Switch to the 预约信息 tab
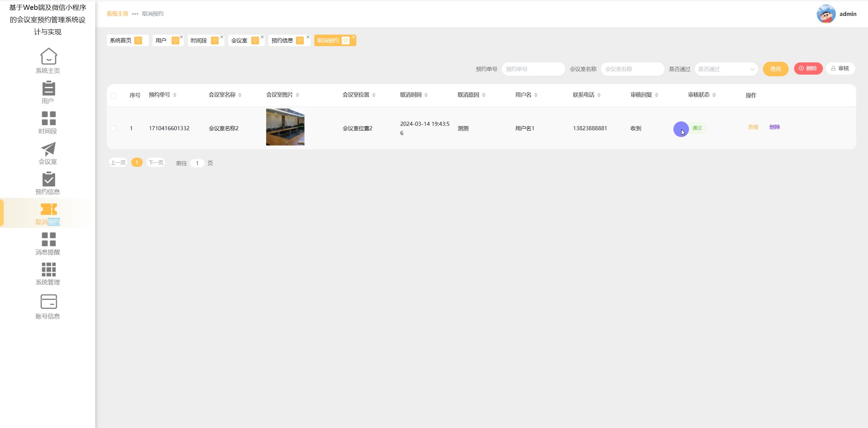The height and width of the screenshot is (428, 868). [x=282, y=41]
